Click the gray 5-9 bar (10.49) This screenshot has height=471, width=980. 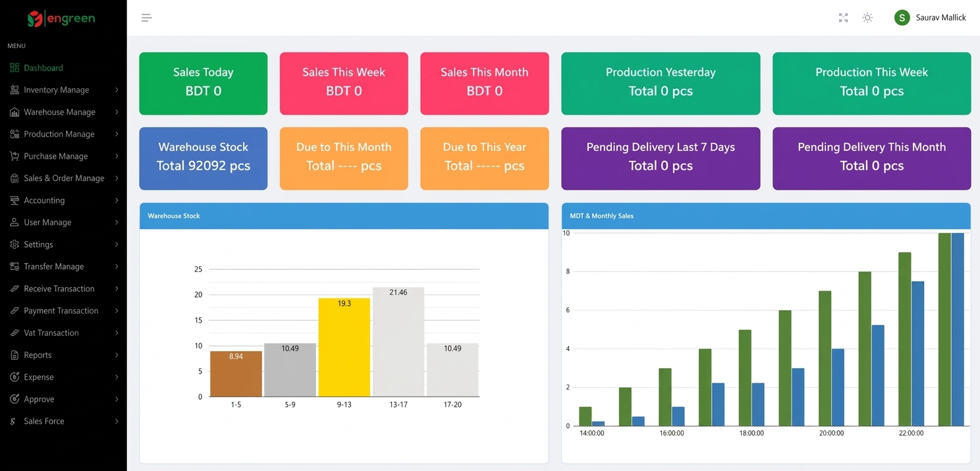click(x=290, y=370)
